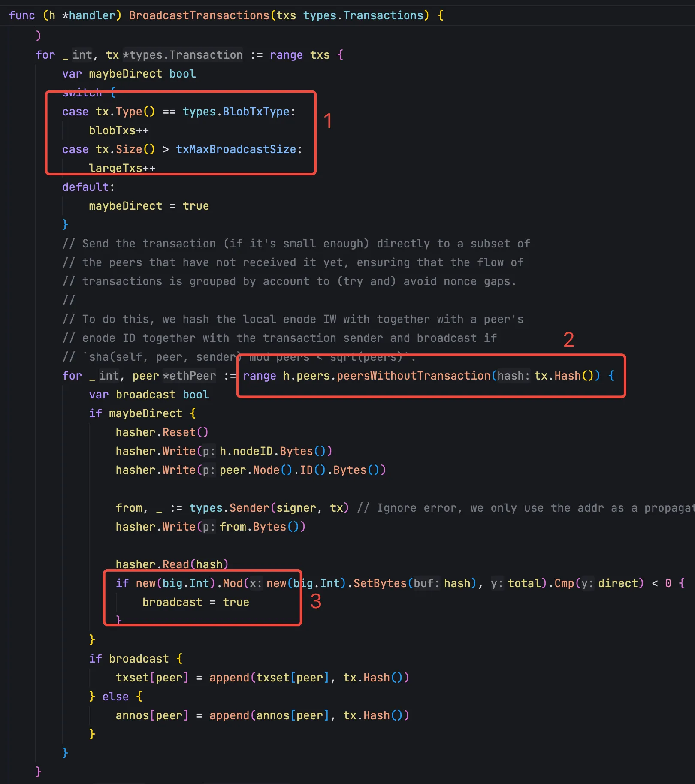
Task: Place cursor on the largeTxs++ statement
Action: pos(122,168)
